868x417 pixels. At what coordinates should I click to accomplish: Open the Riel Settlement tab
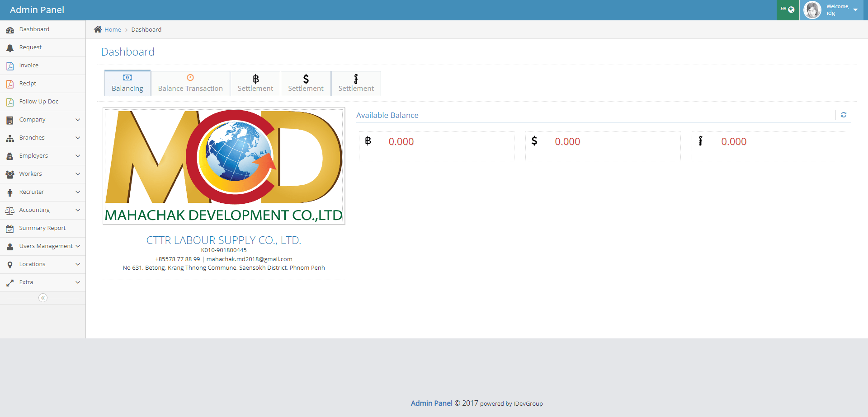[356, 84]
